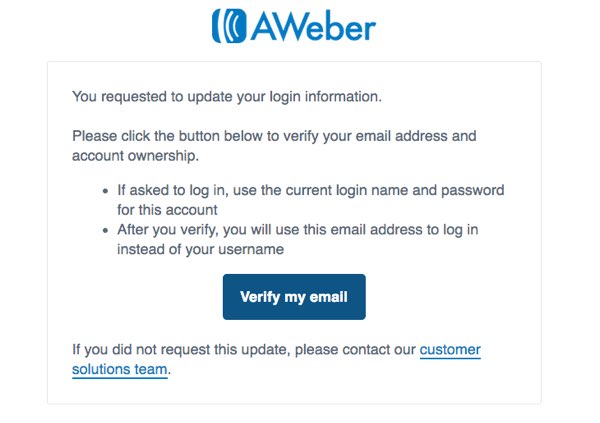Click the AWeber wordmark text

(313, 26)
